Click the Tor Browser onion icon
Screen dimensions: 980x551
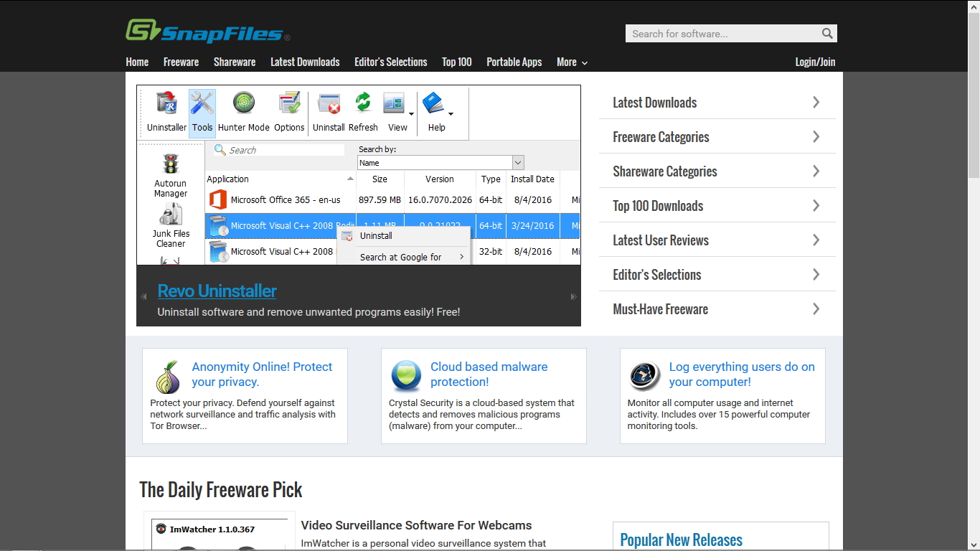coord(169,377)
